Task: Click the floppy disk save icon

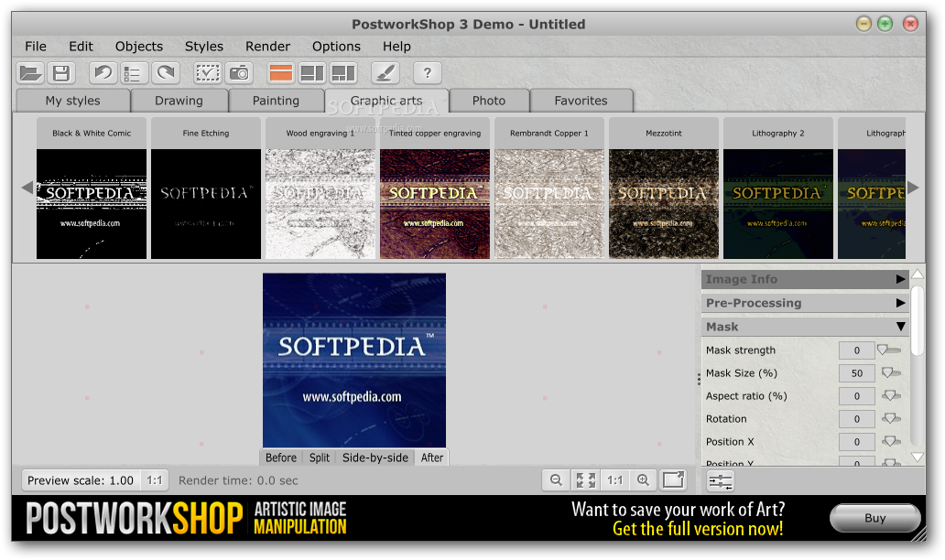Action: tap(60, 73)
